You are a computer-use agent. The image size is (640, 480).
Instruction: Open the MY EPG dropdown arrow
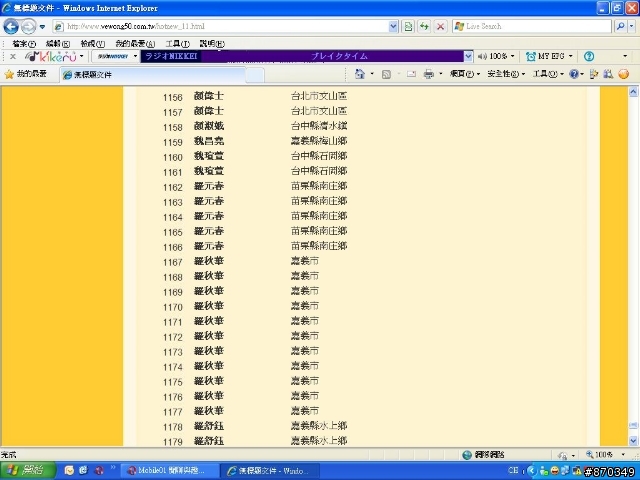(571, 56)
